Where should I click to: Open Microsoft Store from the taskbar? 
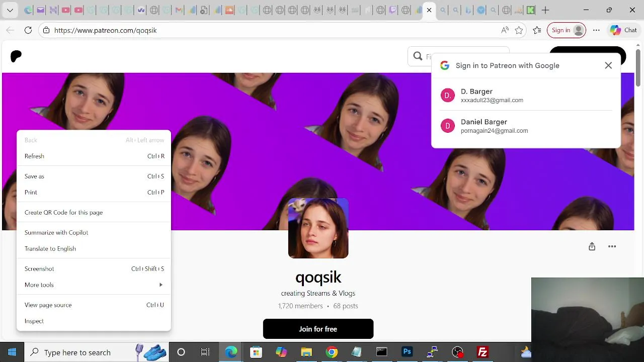tap(256, 352)
